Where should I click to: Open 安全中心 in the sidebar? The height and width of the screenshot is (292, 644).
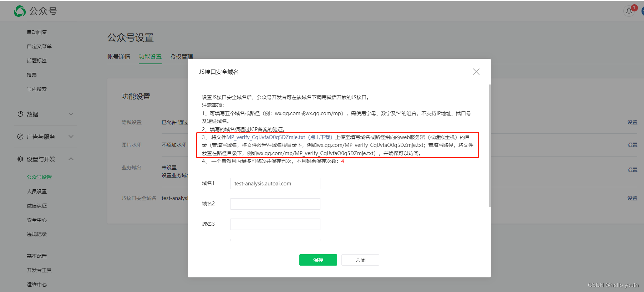[x=37, y=220]
